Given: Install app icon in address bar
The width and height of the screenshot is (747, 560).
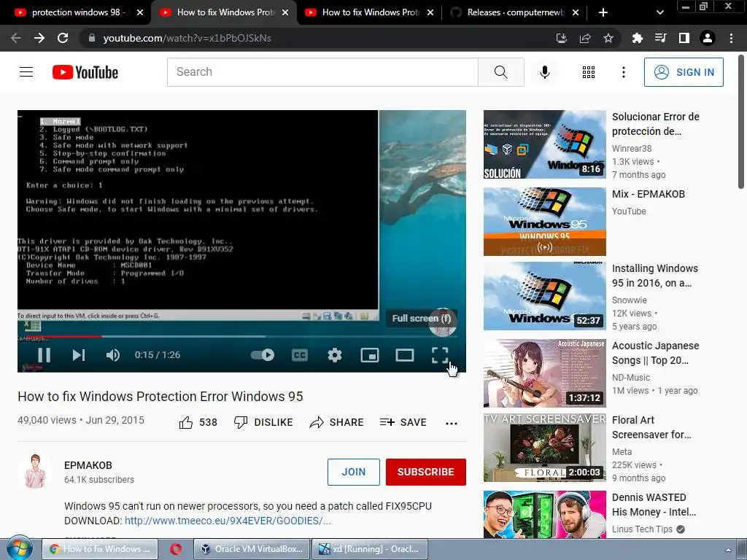Looking at the screenshot, I should (x=562, y=38).
